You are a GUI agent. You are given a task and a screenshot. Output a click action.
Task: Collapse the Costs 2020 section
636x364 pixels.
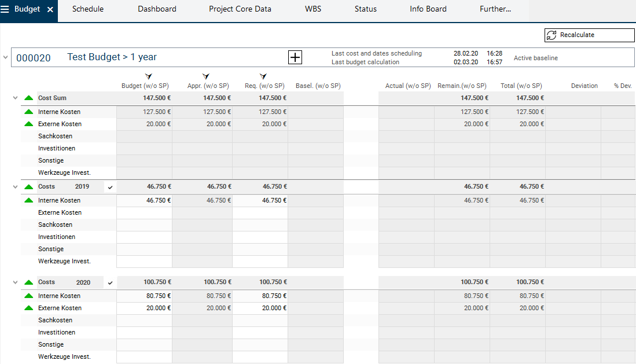[16, 282]
